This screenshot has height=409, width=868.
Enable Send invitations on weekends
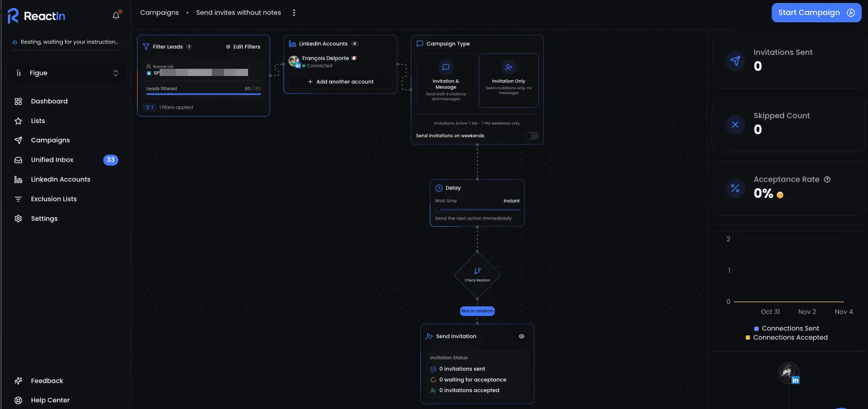(531, 136)
